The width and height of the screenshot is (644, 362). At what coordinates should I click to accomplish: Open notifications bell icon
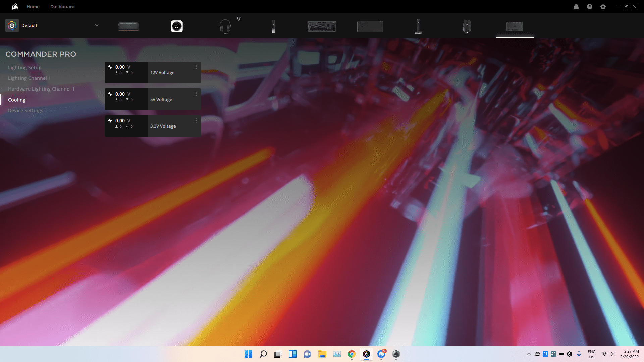[576, 7]
